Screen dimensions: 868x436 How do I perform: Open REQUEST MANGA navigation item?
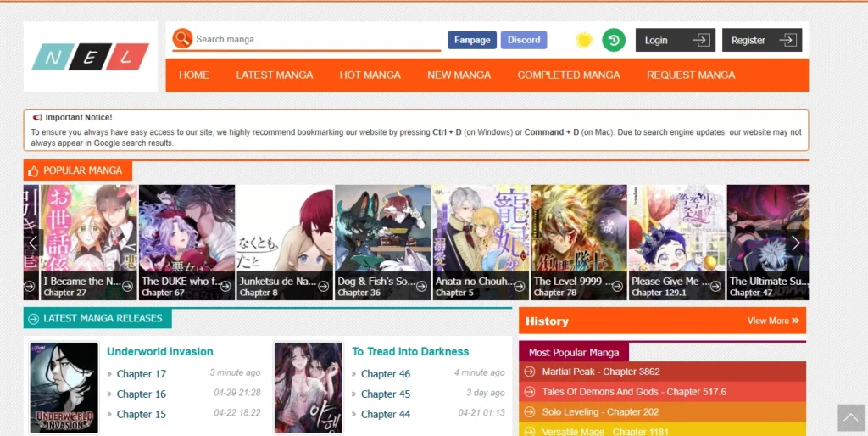(691, 75)
